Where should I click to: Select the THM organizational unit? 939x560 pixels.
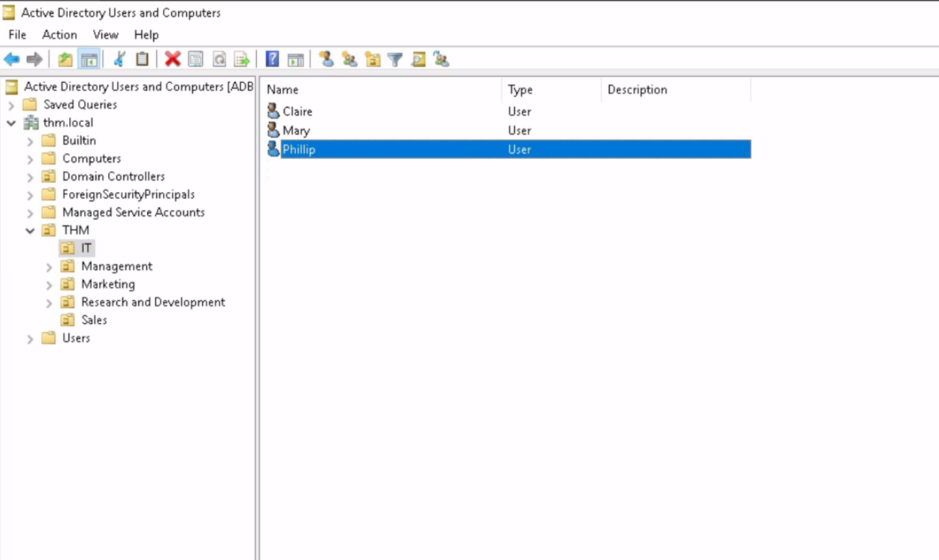[76, 230]
